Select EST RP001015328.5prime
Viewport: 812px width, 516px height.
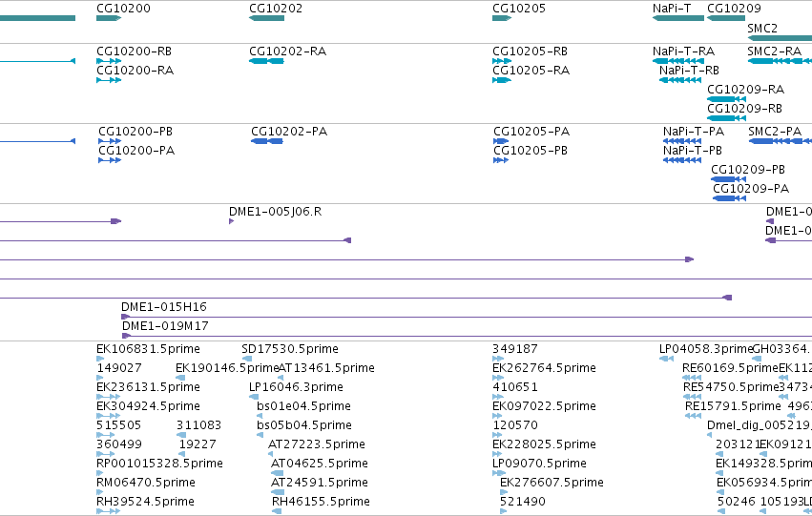(x=100, y=474)
